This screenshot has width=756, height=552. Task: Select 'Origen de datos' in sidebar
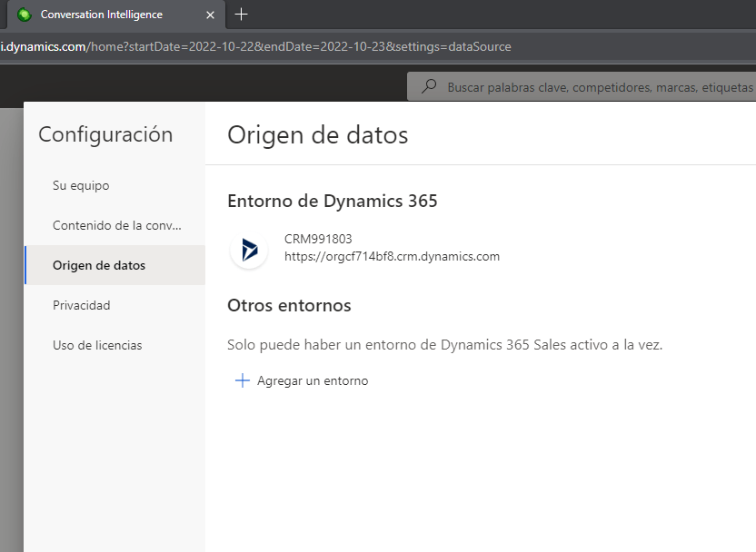[99, 265]
